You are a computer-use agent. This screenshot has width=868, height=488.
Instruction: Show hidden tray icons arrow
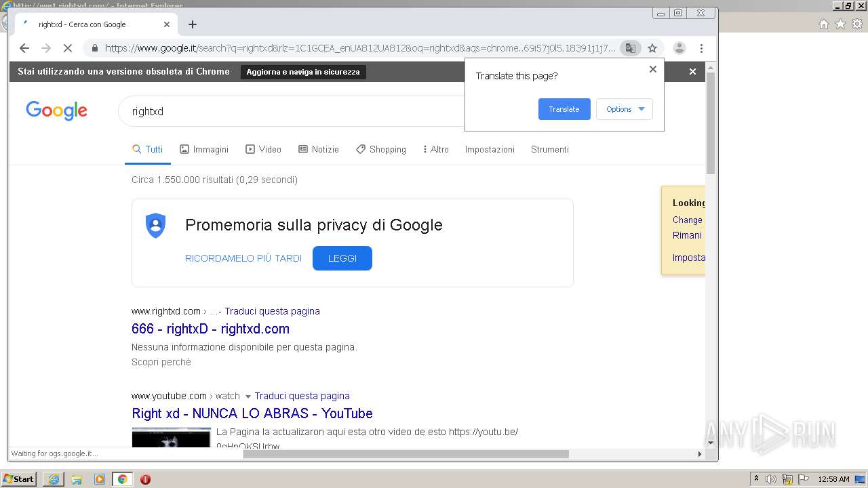point(757,479)
